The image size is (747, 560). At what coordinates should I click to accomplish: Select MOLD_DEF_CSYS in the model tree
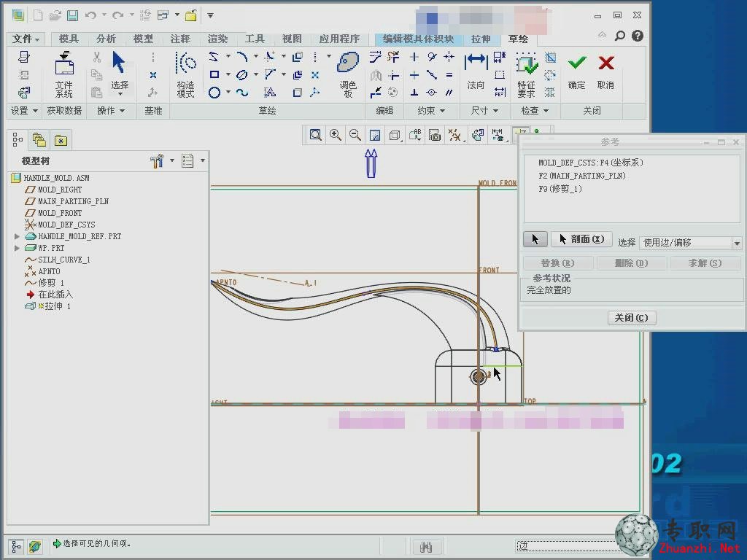[x=66, y=225]
